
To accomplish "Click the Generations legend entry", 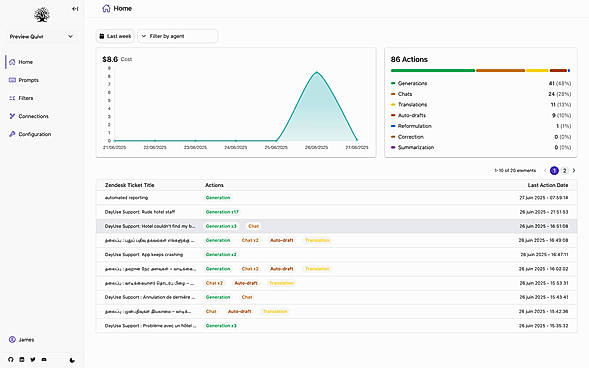I will 409,83.
